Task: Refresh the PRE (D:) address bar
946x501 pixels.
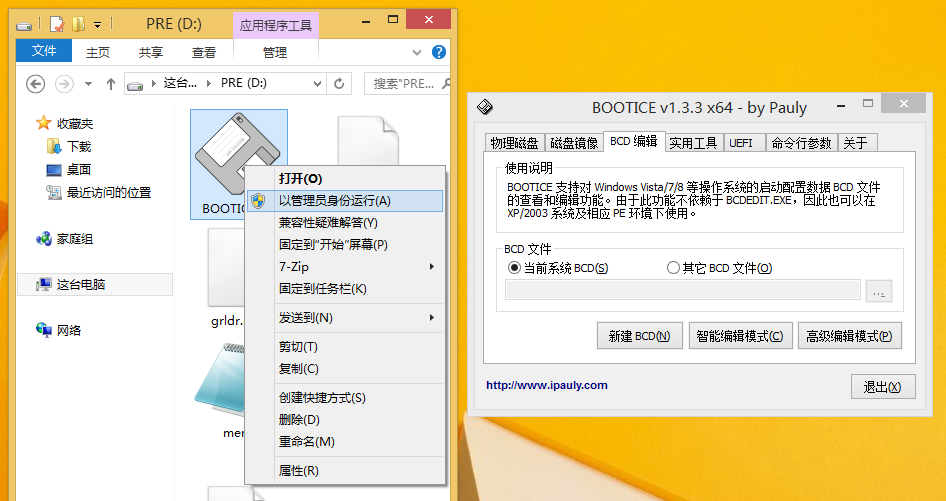Action: (339, 83)
